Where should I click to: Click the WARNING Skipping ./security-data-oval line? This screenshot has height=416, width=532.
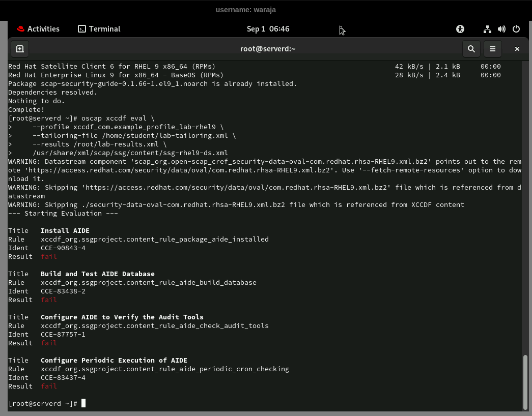pos(236,205)
